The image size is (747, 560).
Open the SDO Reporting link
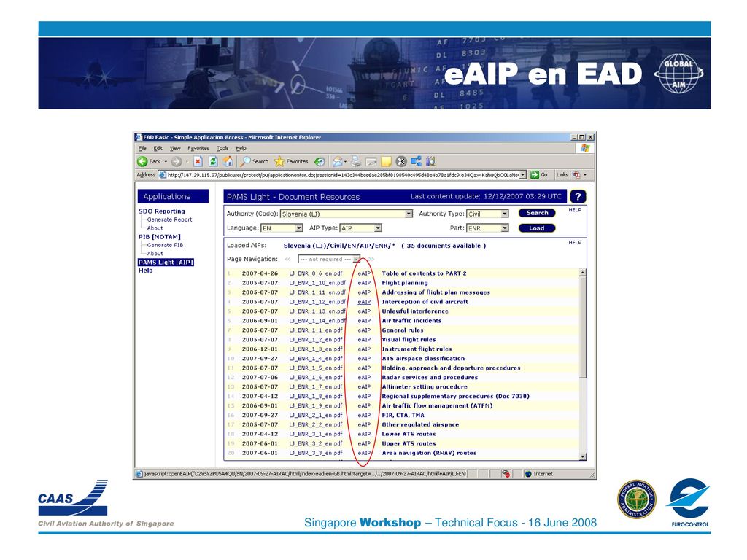161,211
